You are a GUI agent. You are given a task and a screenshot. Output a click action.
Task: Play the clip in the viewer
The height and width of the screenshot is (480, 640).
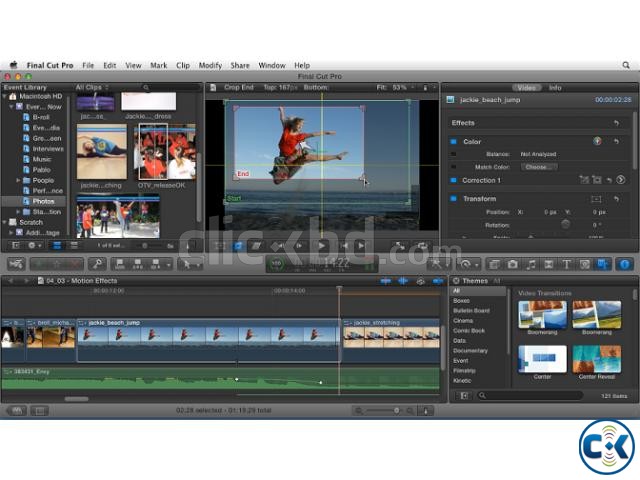click(x=322, y=246)
